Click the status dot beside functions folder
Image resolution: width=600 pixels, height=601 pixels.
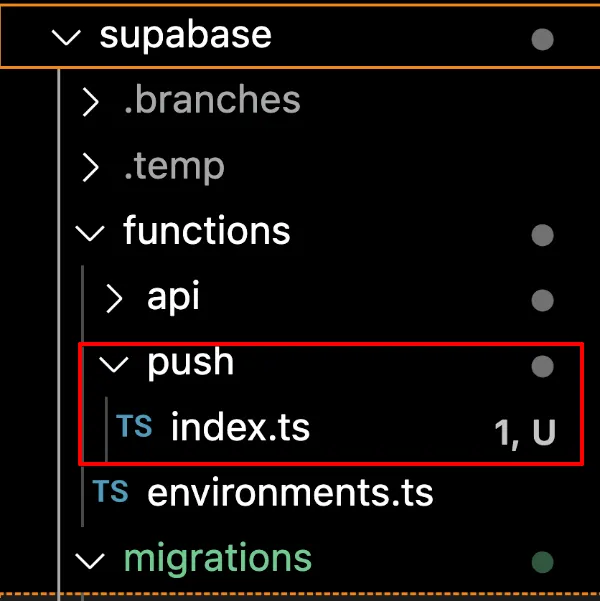click(542, 235)
